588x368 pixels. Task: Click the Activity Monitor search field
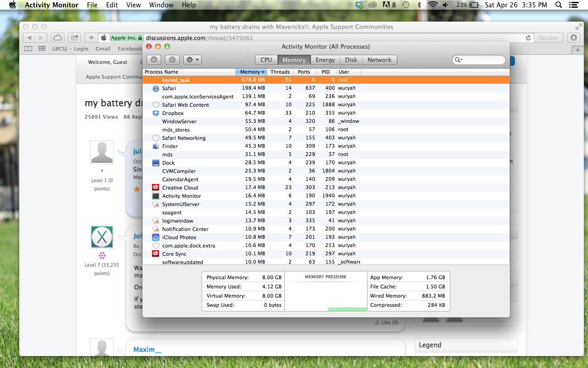[479, 60]
